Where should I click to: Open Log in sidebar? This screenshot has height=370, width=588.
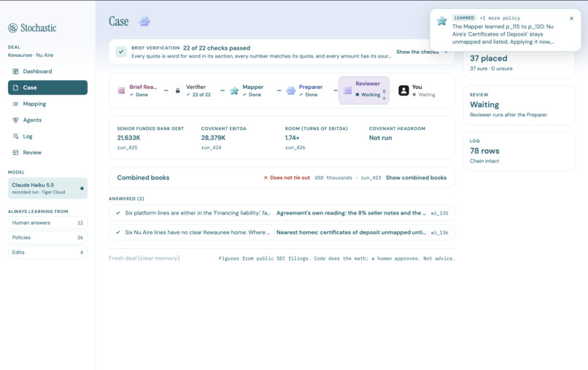tap(47, 136)
